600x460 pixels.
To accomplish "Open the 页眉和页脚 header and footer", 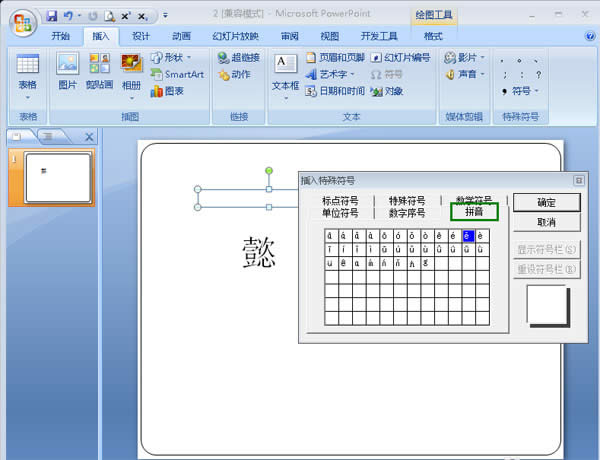I will (341, 58).
